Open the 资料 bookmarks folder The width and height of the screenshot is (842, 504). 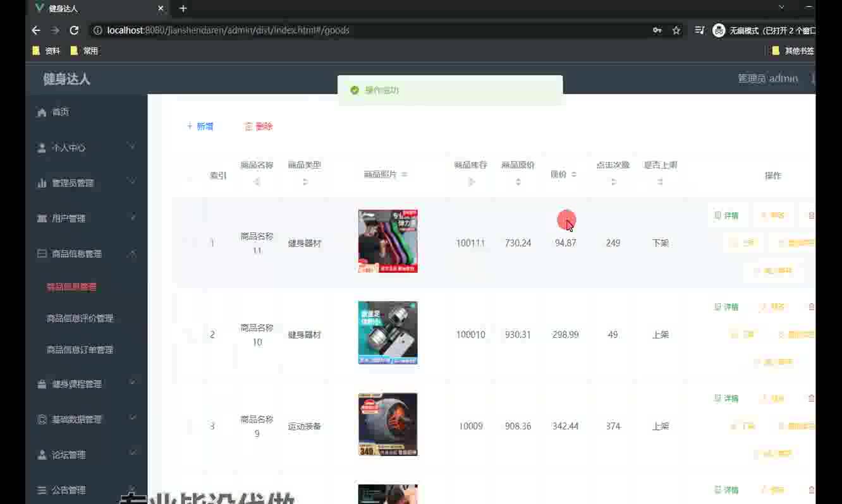[46, 51]
